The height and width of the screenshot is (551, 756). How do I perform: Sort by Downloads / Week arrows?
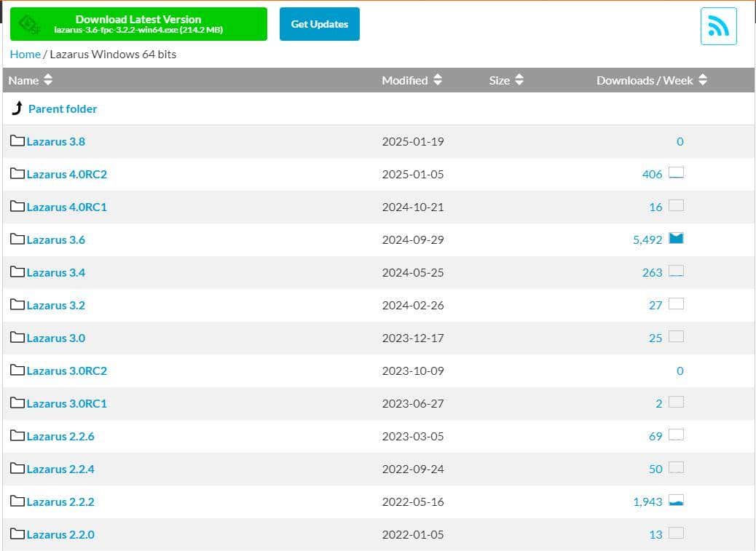coord(703,80)
